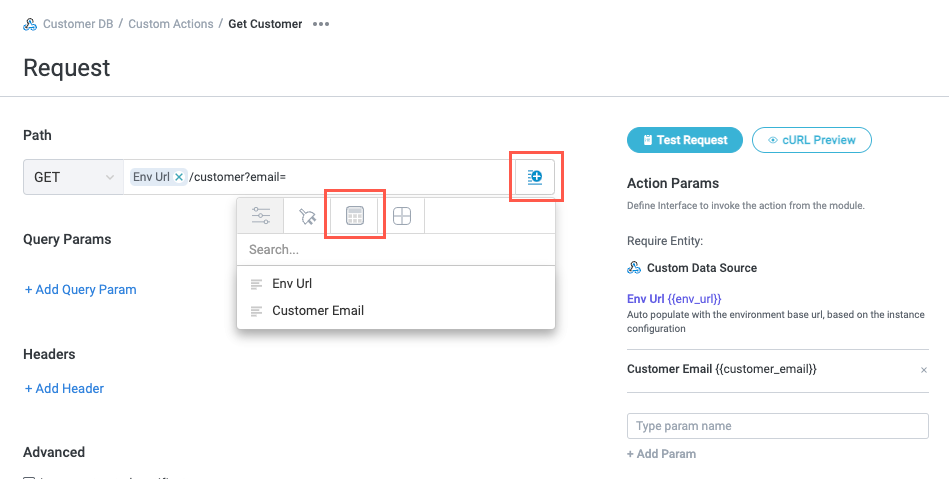This screenshot has height=479, width=949.
Task: Choose Customer Email from the placeholder list
Action: click(317, 311)
